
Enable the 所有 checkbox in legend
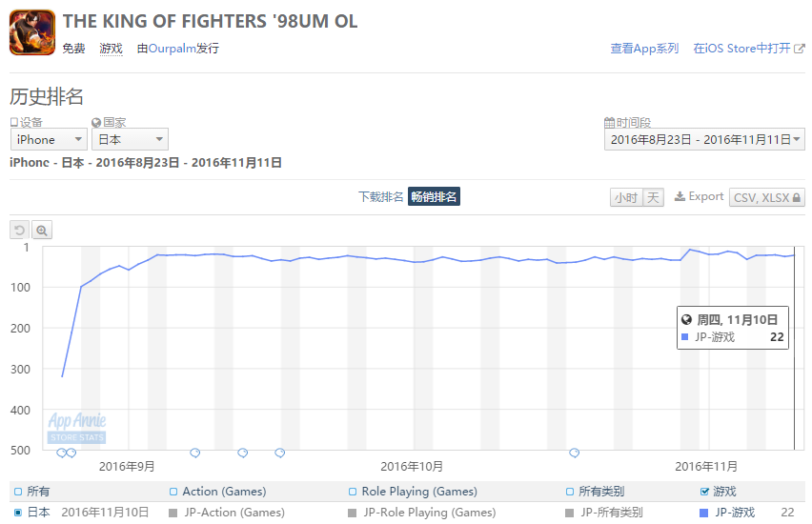coord(18,492)
